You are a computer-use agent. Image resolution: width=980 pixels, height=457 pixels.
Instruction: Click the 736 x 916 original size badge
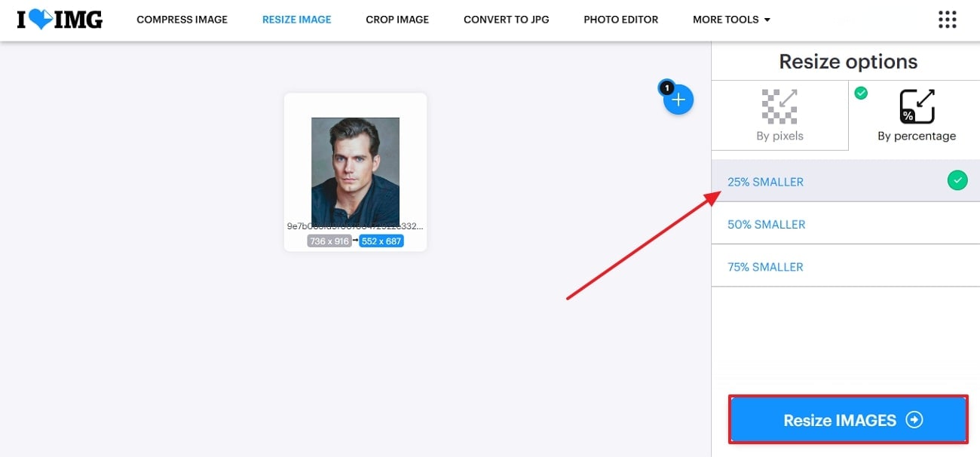pos(329,241)
